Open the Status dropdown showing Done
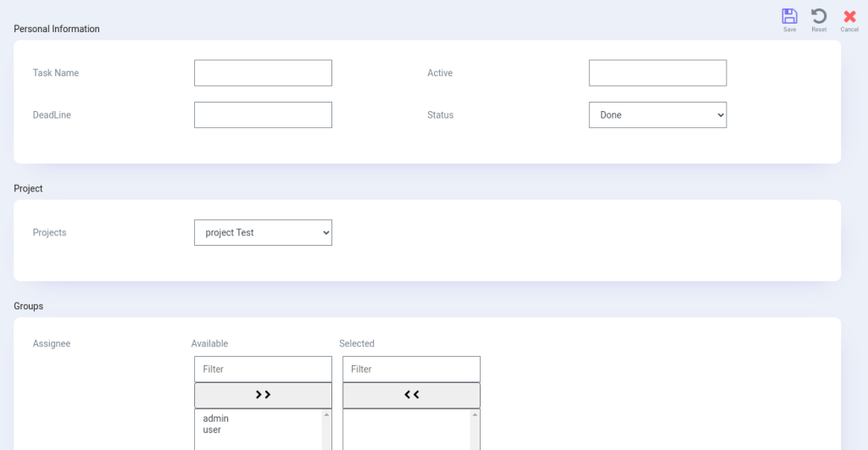868x450 pixels. (x=657, y=115)
